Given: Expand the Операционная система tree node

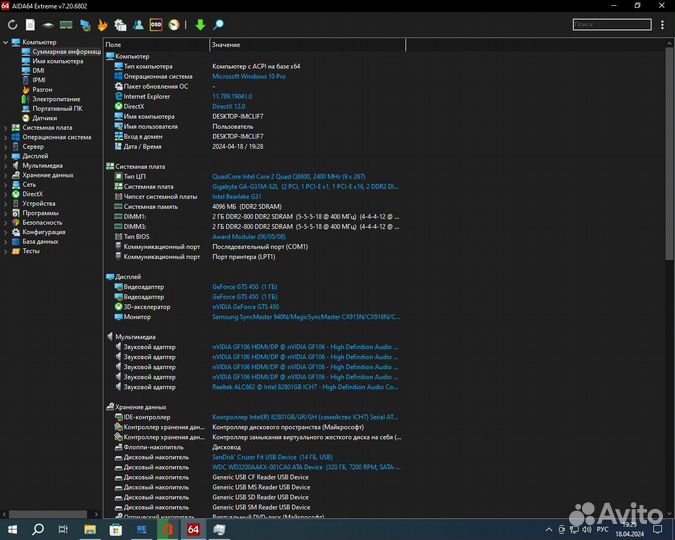Looking at the screenshot, I should pos(6,137).
